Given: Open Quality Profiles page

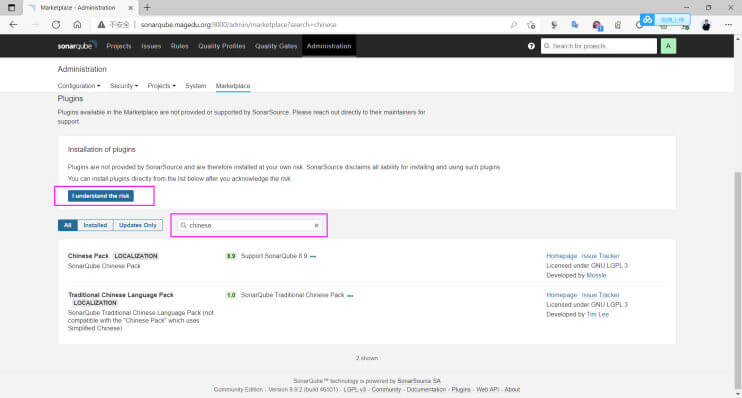Looking at the screenshot, I should point(222,46).
